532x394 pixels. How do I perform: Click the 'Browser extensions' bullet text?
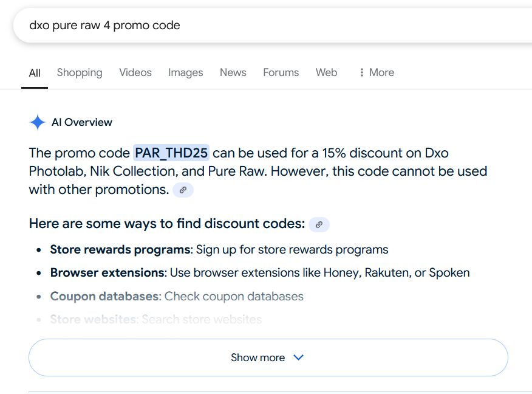107,272
